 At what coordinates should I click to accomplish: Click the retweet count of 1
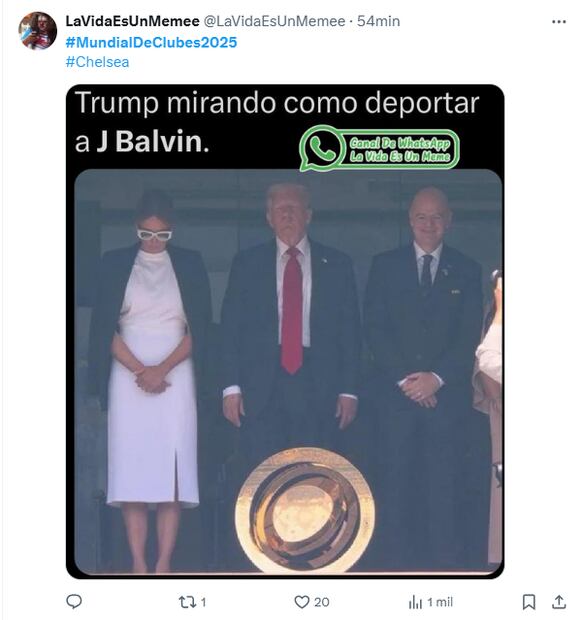click(x=203, y=602)
